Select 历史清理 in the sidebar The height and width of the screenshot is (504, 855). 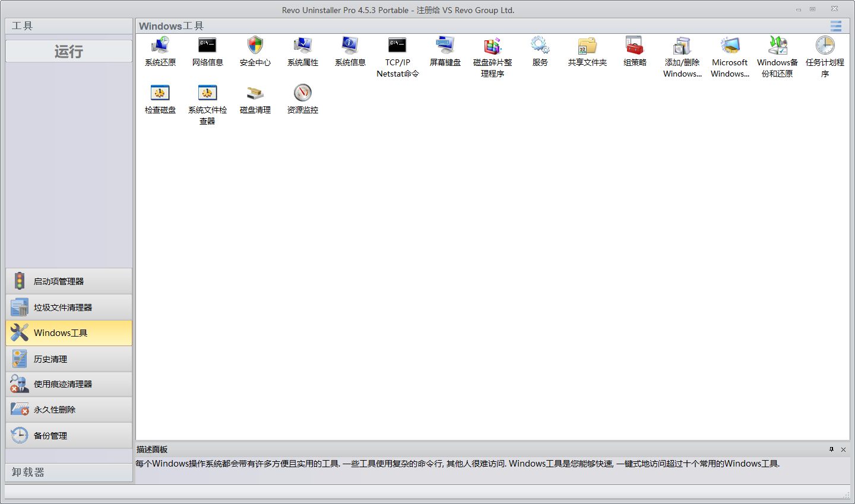pyautogui.click(x=69, y=359)
